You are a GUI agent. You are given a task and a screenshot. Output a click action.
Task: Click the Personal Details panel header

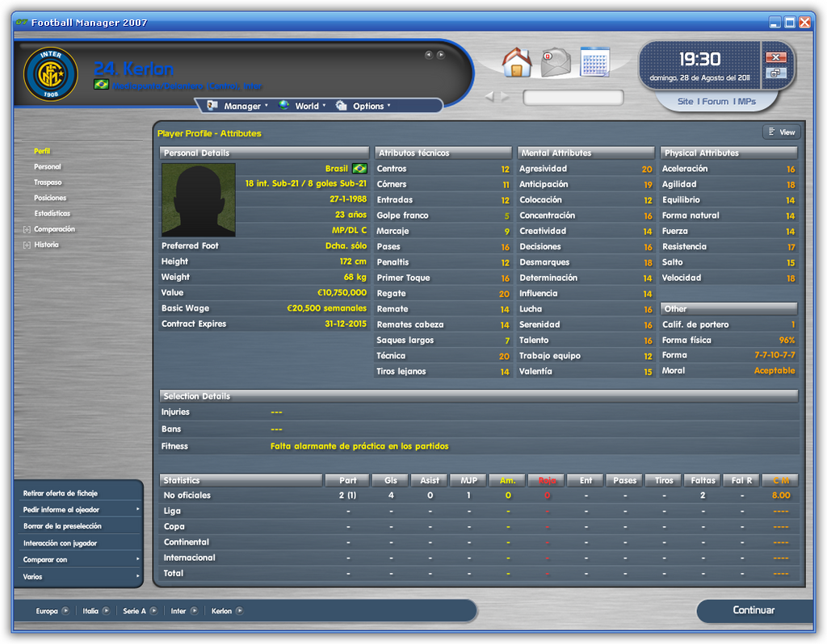pos(264,153)
